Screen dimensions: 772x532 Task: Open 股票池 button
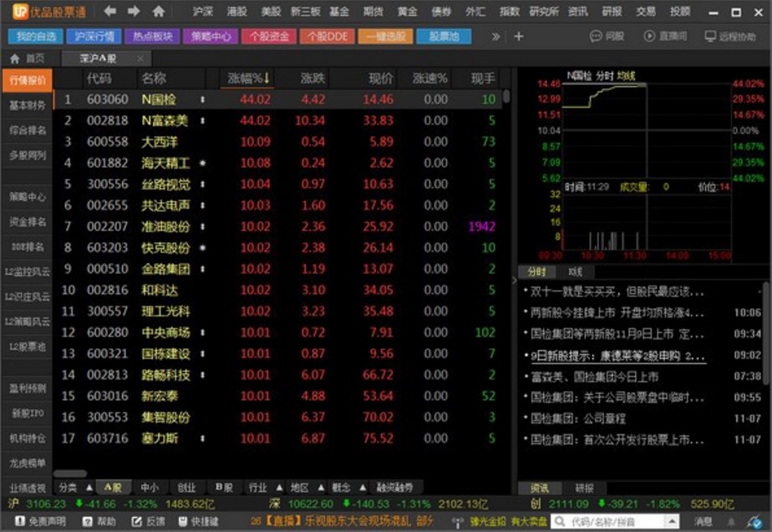tap(444, 37)
